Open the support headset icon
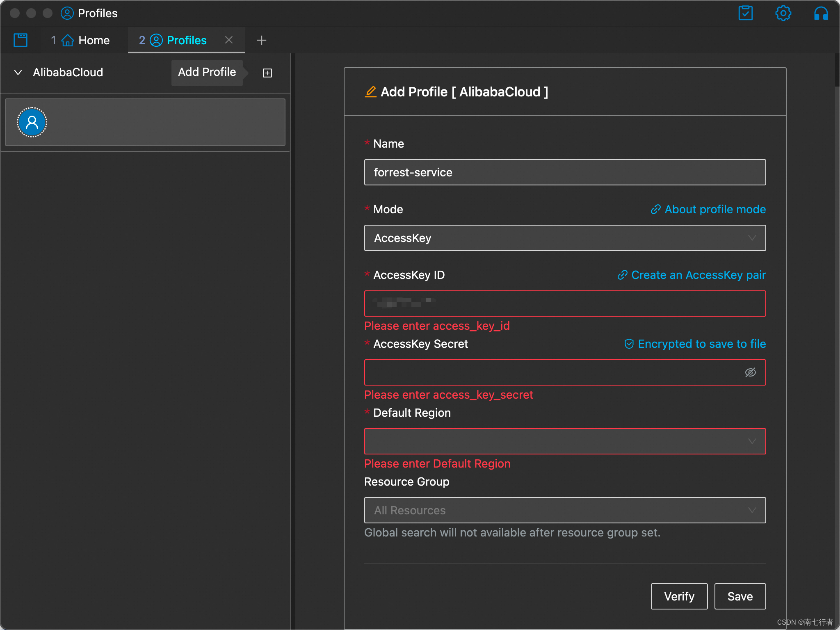The image size is (840, 630). [821, 13]
